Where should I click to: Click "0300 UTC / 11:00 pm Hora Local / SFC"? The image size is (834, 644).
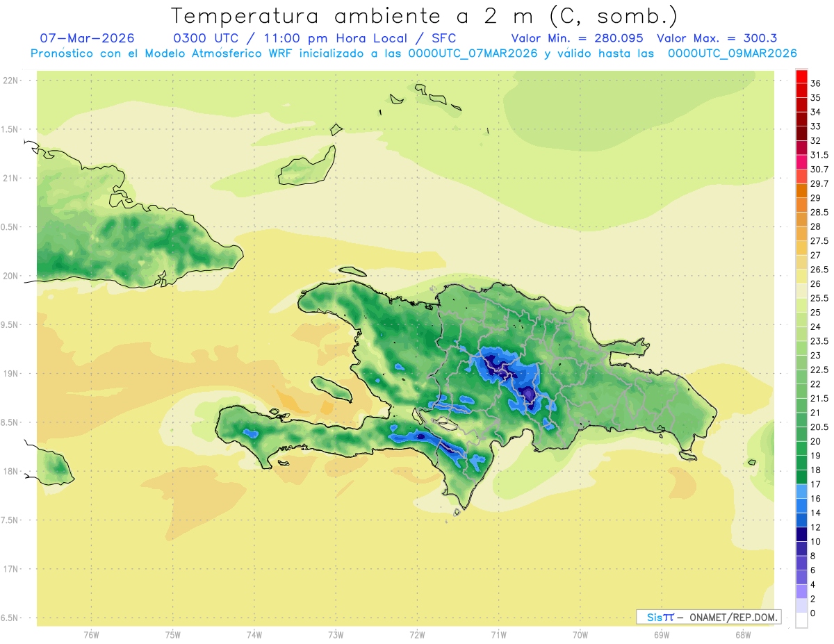314,38
